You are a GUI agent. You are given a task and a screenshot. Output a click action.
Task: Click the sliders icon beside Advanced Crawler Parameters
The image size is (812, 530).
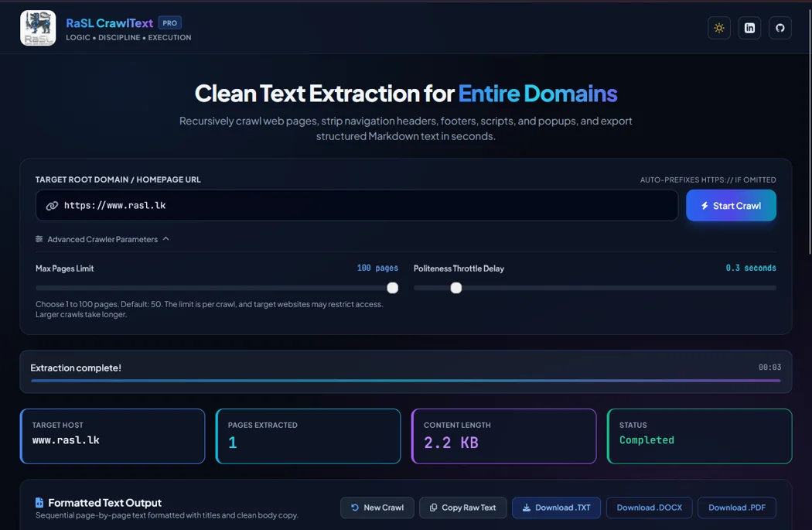[x=39, y=239]
